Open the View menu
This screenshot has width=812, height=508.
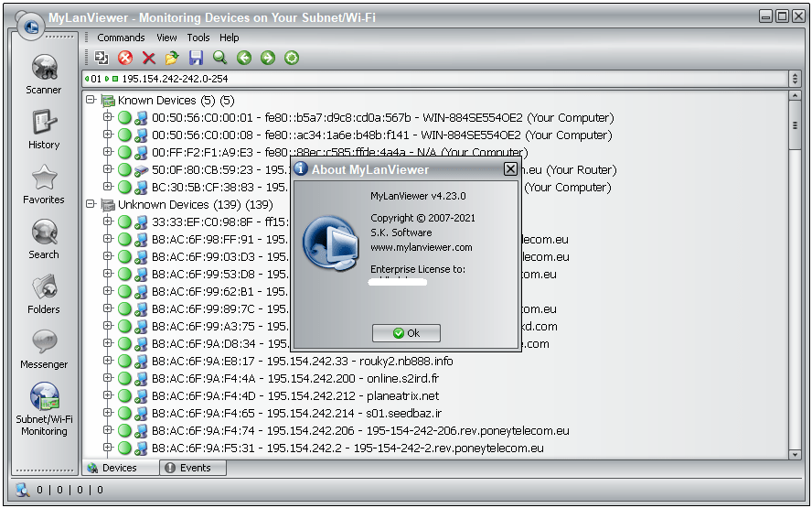pyautogui.click(x=166, y=38)
